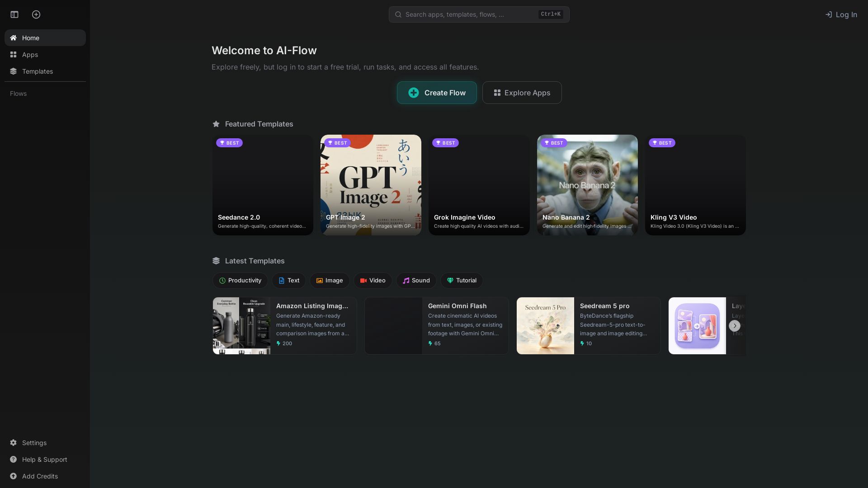This screenshot has width=868, height=488.
Task: Open Settings in the sidebar
Action: 45,443
